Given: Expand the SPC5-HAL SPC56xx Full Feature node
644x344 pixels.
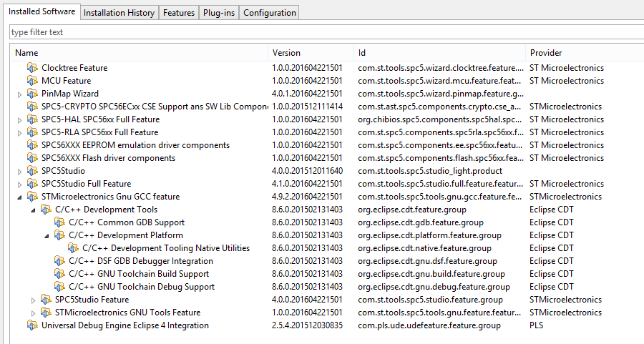Looking at the screenshot, I should click(19, 120).
